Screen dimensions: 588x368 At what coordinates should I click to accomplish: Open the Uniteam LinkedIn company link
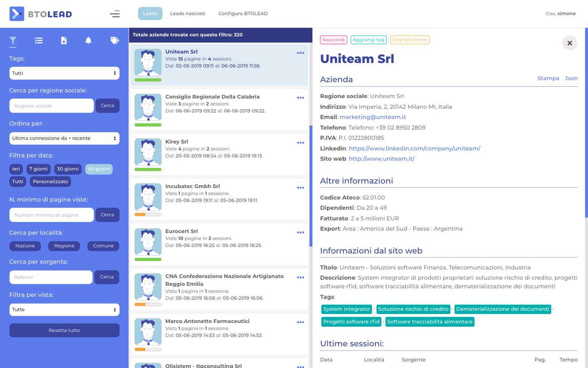tap(414, 149)
